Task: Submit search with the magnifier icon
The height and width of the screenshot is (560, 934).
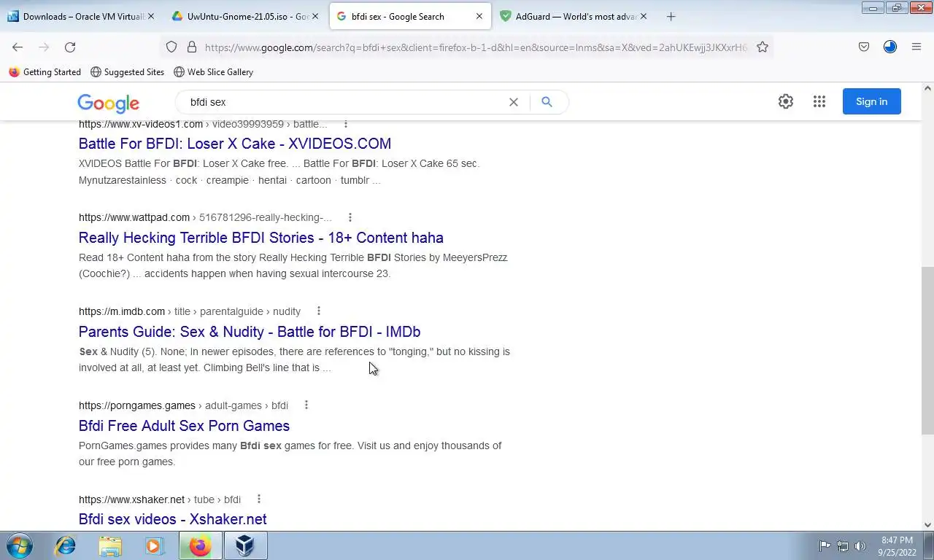Action: [x=547, y=102]
